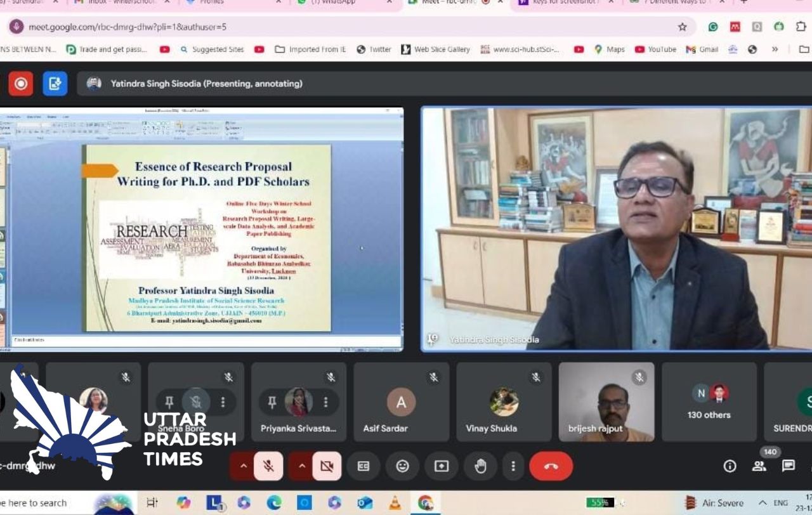Expand audio settings arrow beside microphone

coord(243,466)
